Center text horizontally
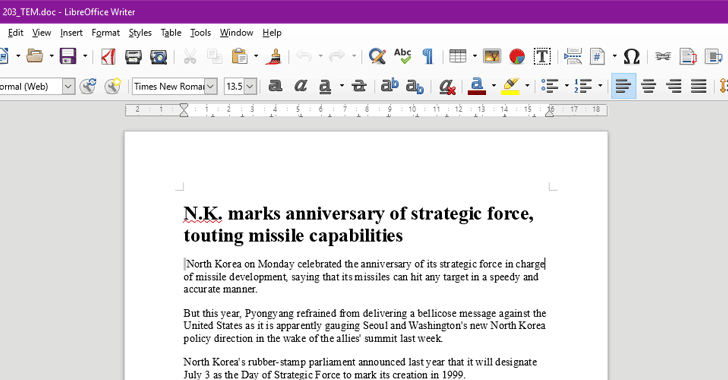728x380 pixels. pyautogui.click(x=649, y=86)
